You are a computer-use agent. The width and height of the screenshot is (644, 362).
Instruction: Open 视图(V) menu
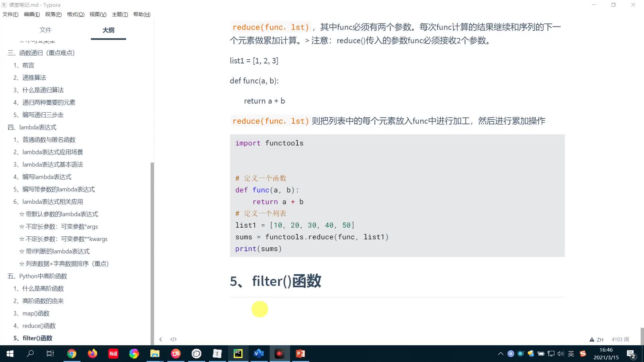click(98, 14)
